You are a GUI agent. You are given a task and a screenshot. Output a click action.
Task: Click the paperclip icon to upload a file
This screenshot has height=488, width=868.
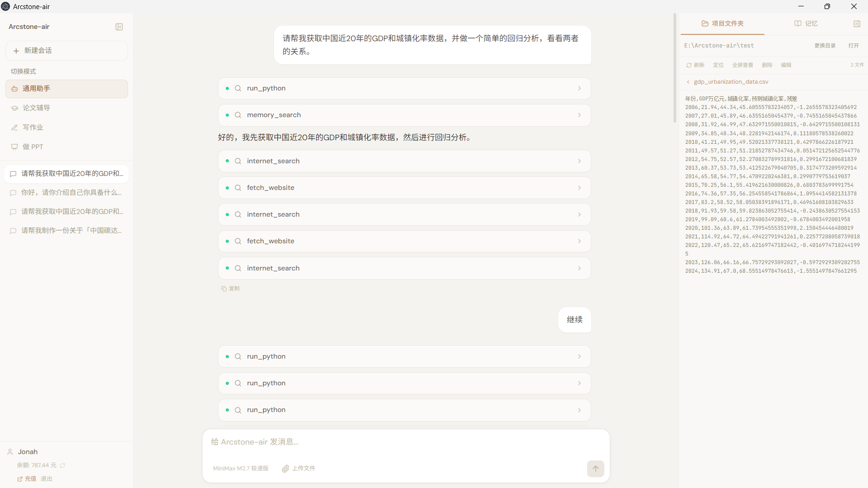coord(285,469)
